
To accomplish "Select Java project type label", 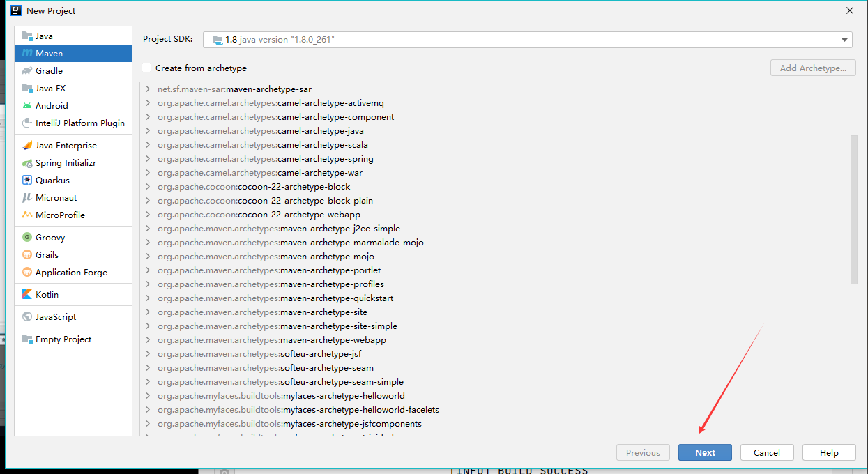I will click(x=44, y=36).
